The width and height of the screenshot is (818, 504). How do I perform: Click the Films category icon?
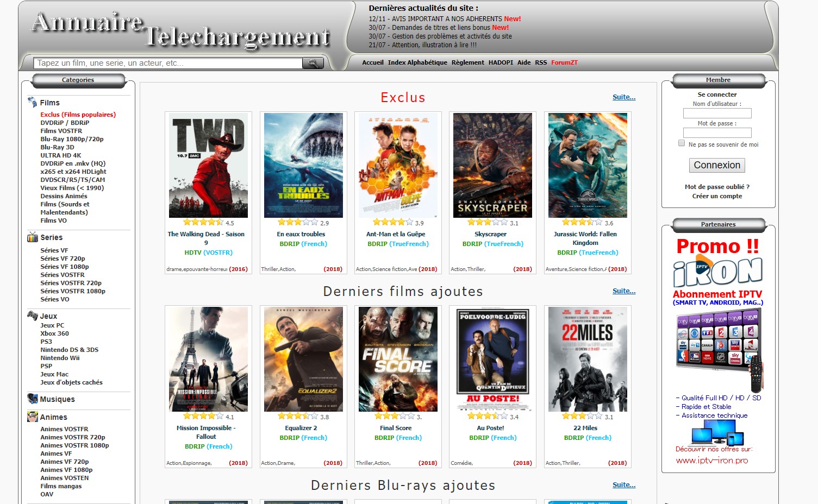point(33,102)
